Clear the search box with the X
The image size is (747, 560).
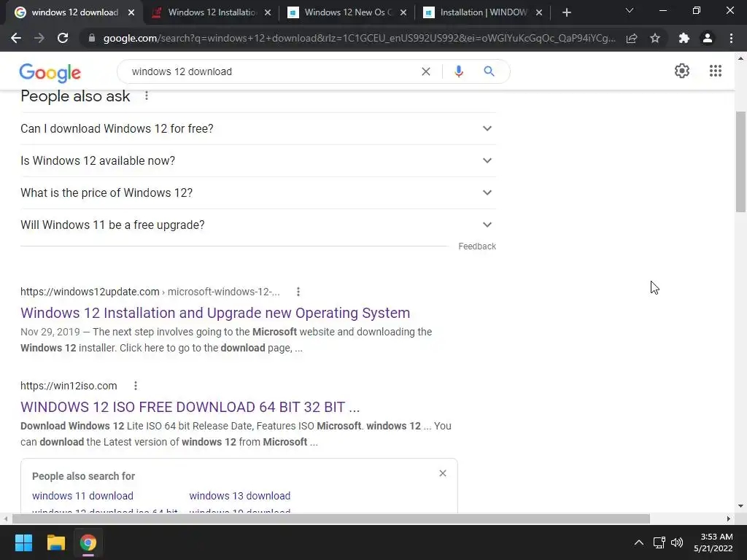426,71
